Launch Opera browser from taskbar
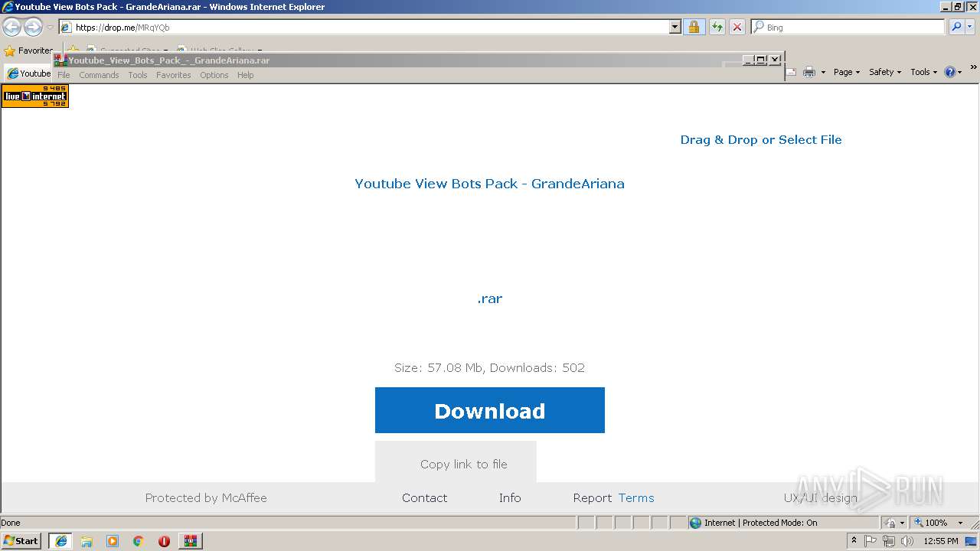The height and width of the screenshot is (551, 980). click(x=164, y=541)
